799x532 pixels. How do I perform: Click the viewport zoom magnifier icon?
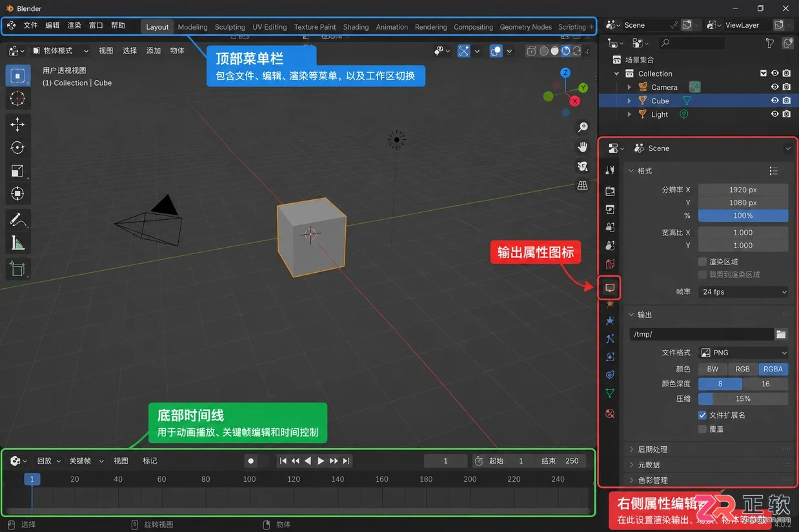tap(583, 128)
